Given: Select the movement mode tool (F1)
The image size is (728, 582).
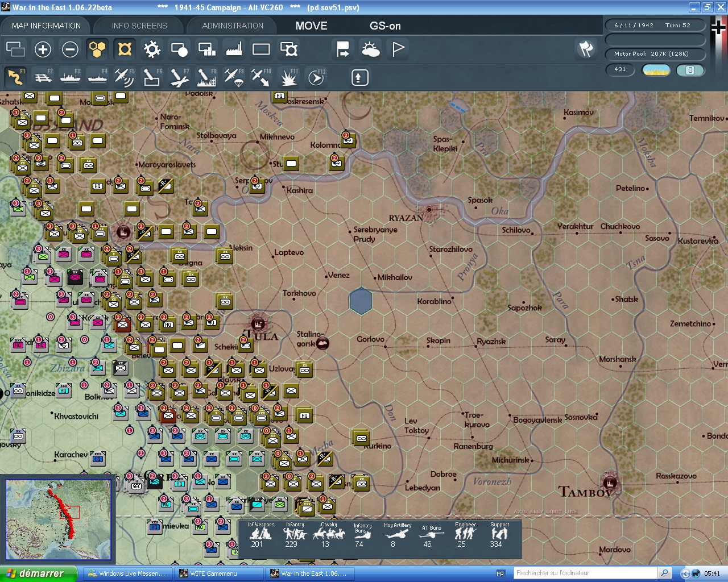Looking at the screenshot, I should [15, 77].
